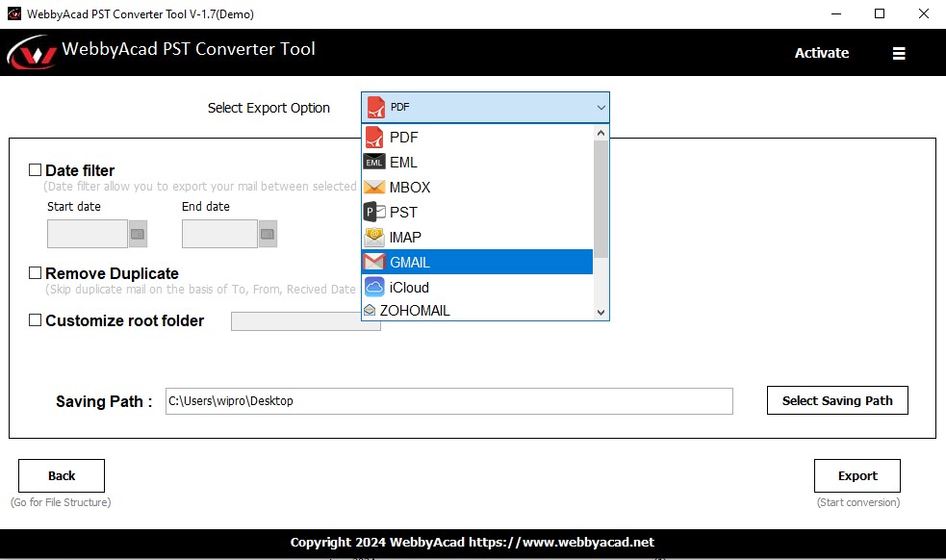Choose IMAP from the export options
946x560 pixels.
(x=477, y=237)
